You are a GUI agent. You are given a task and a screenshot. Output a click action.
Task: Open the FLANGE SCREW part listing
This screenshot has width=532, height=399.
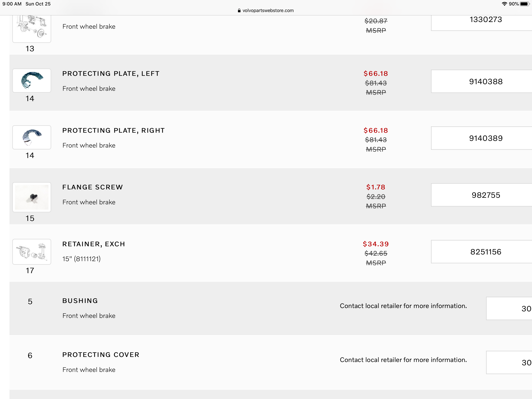point(93,187)
